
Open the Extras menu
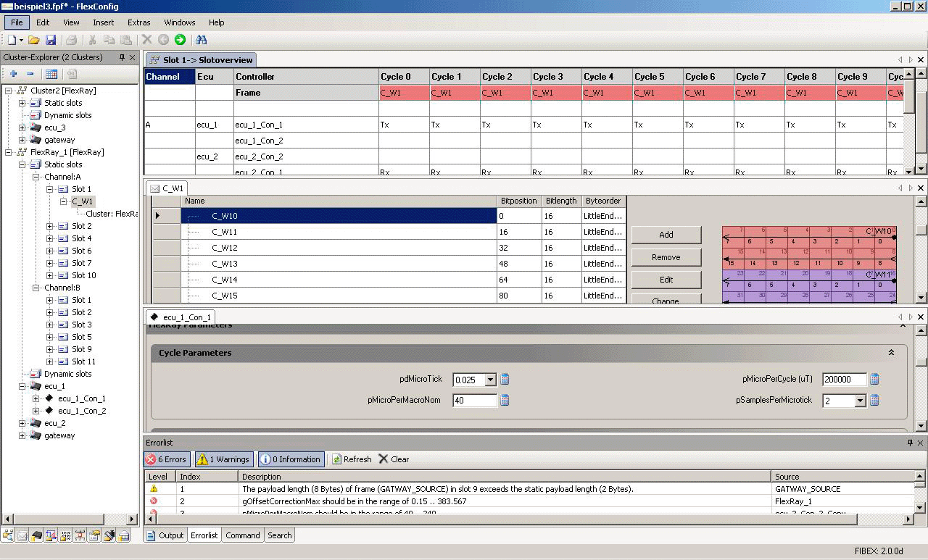(x=138, y=22)
